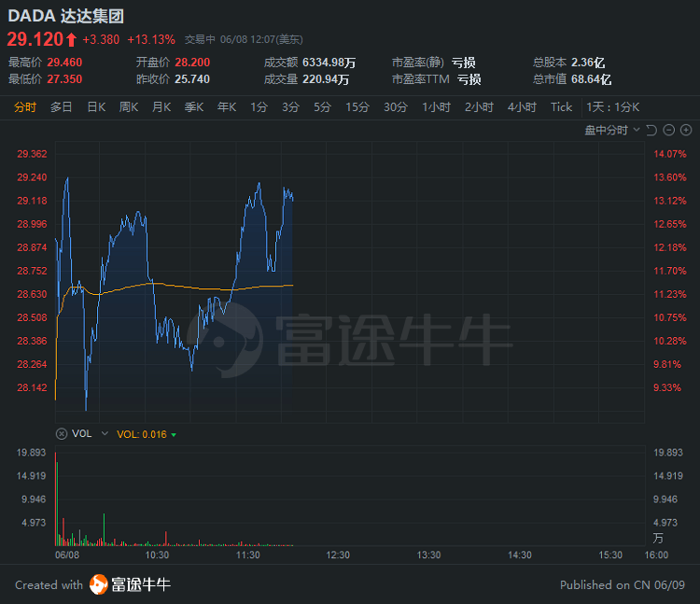Viewport: 700px width, 604px height.
Task: Select the 1小时 one-hour interval
Action: click(436, 107)
